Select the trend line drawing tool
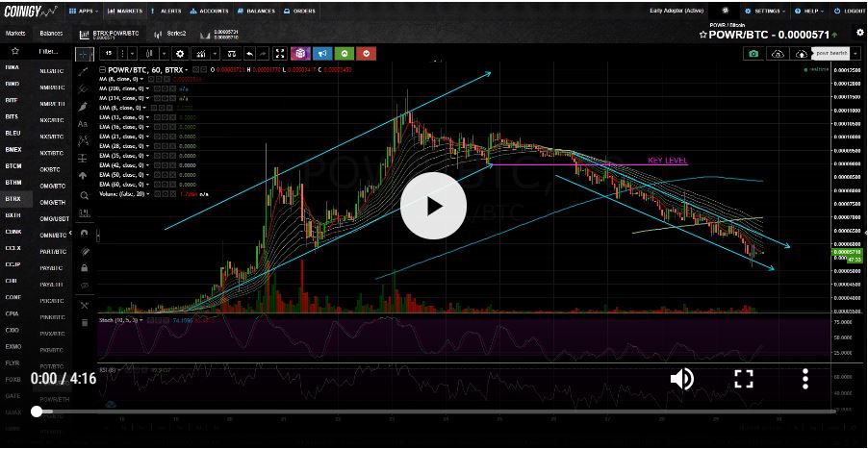This screenshot has width=868, height=449. point(84,71)
